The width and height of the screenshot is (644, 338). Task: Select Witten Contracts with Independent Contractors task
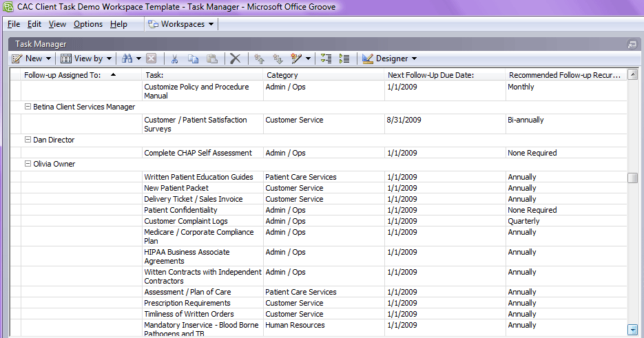tap(202, 277)
